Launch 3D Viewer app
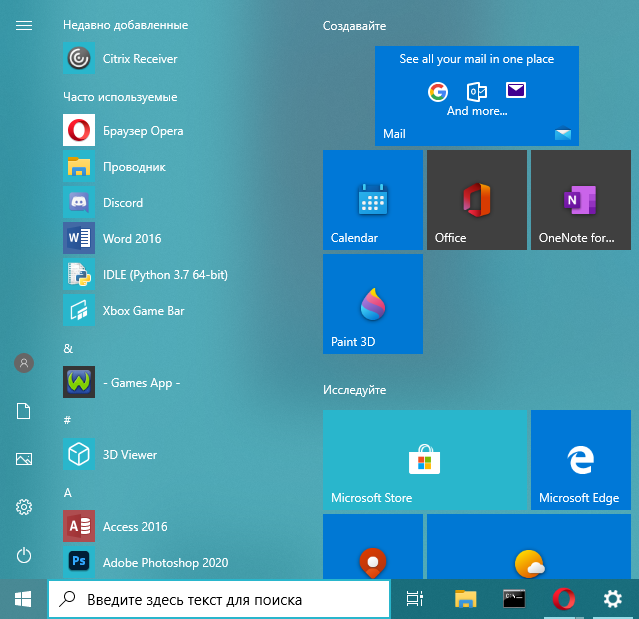Image resolution: width=639 pixels, height=619 pixels. 110,454
